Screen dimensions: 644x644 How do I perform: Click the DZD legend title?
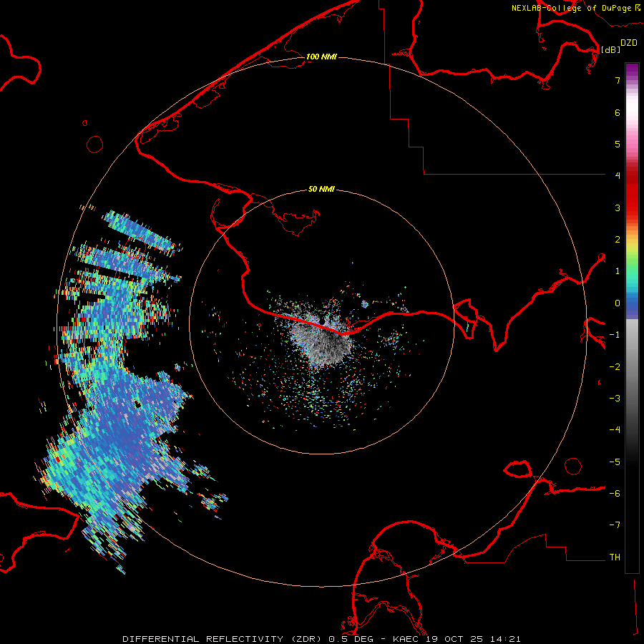click(x=629, y=42)
